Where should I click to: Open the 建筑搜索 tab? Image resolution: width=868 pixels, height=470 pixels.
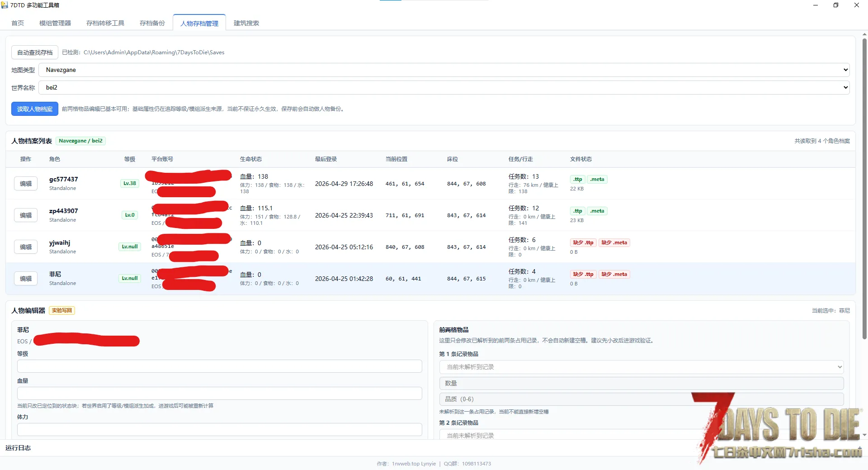[x=246, y=23]
